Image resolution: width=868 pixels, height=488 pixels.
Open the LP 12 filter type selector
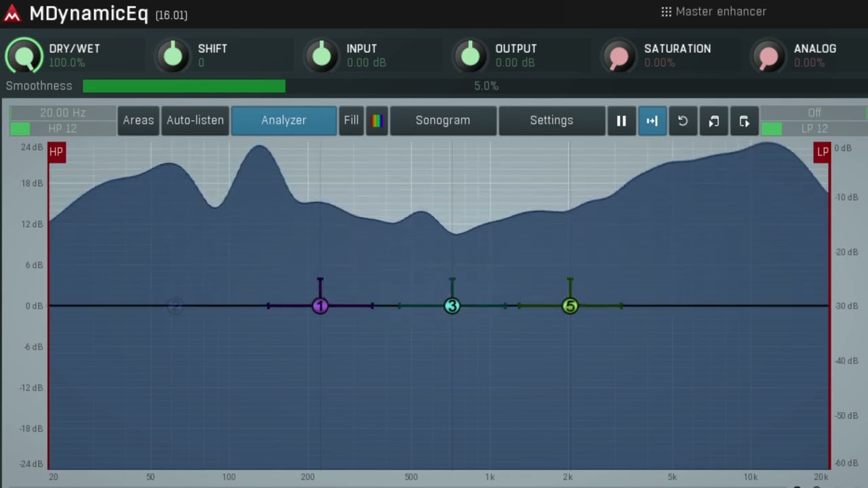[814, 129]
